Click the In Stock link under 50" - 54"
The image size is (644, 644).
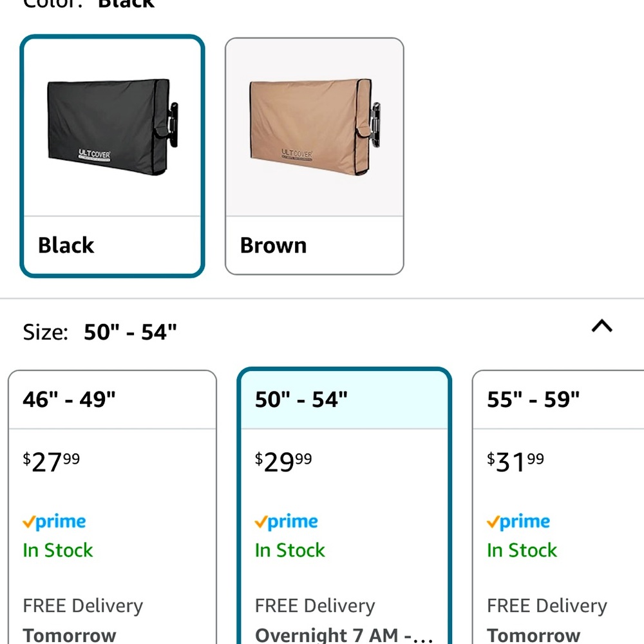click(289, 550)
